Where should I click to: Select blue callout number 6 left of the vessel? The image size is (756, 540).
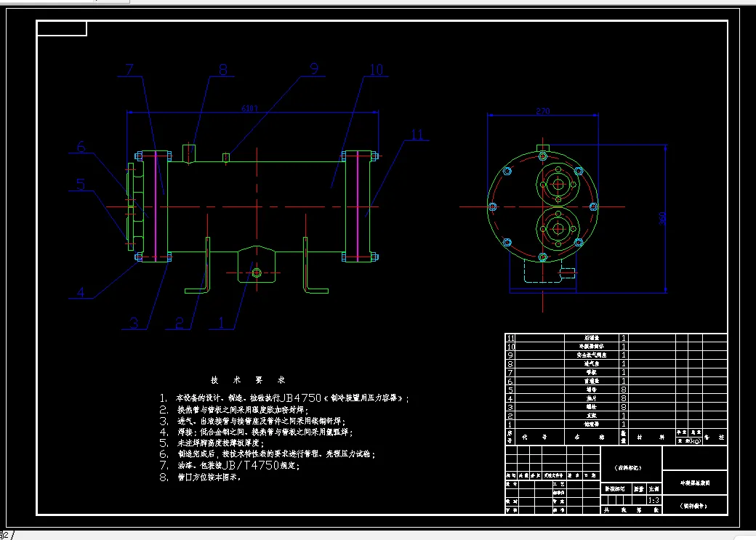tap(81, 147)
